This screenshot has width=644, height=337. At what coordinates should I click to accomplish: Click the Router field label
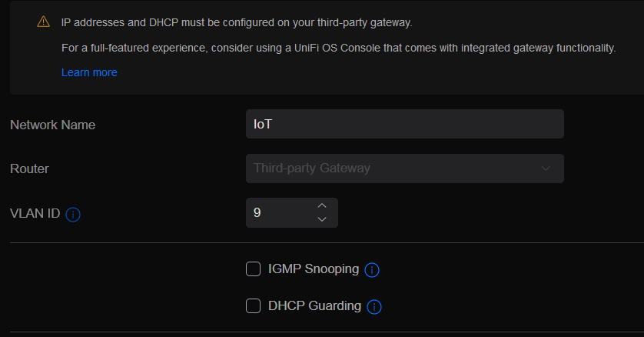[30, 168]
